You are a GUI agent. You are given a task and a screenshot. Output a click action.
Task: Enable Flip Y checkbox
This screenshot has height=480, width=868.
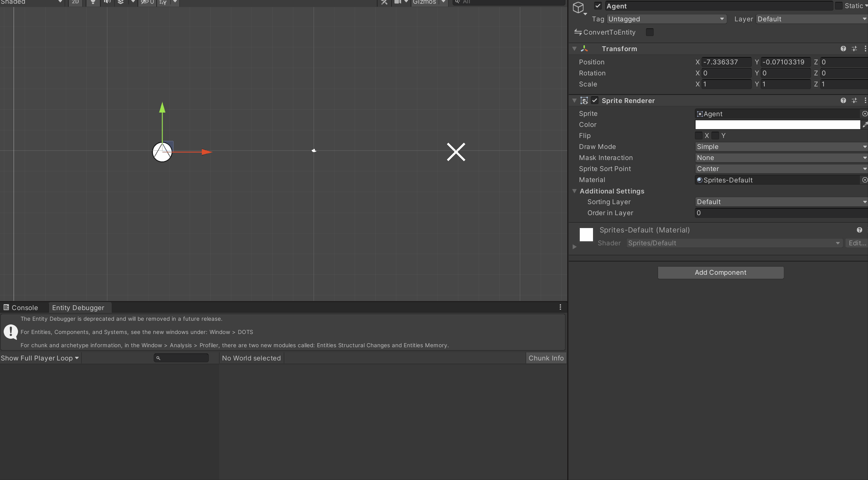pyautogui.click(x=715, y=136)
